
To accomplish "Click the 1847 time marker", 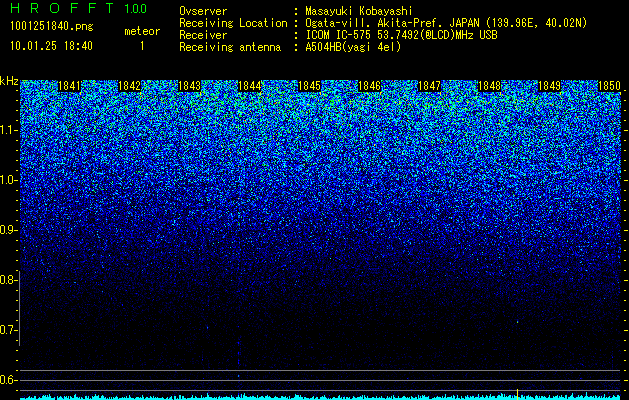I will (430, 86).
